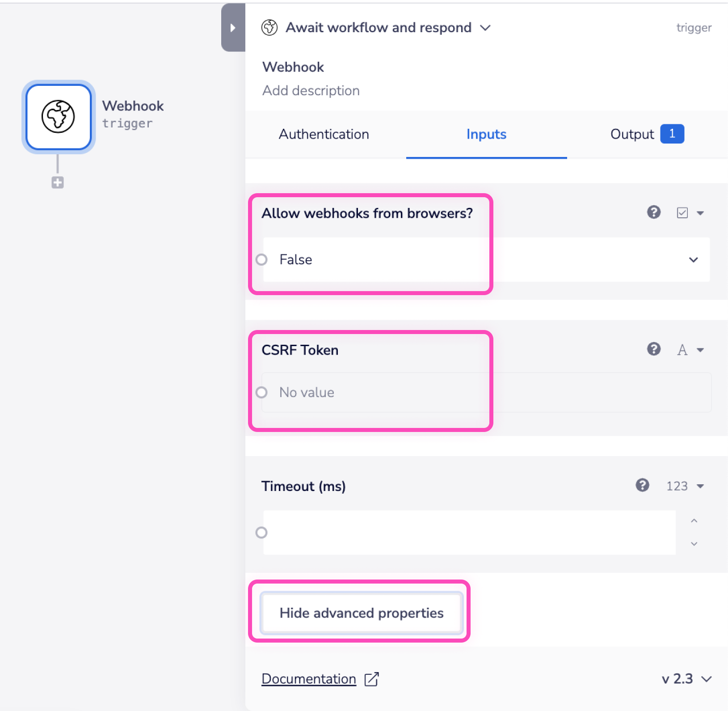
Task: Click the 123 number type icon for Timeout
Action: coord(676,486)
